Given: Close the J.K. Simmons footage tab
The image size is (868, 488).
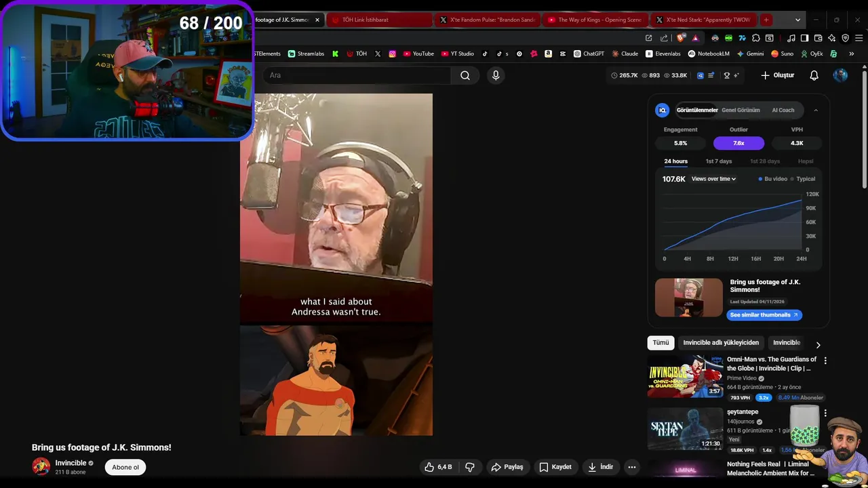Looking at the screenshot, I should pos(317,20).
